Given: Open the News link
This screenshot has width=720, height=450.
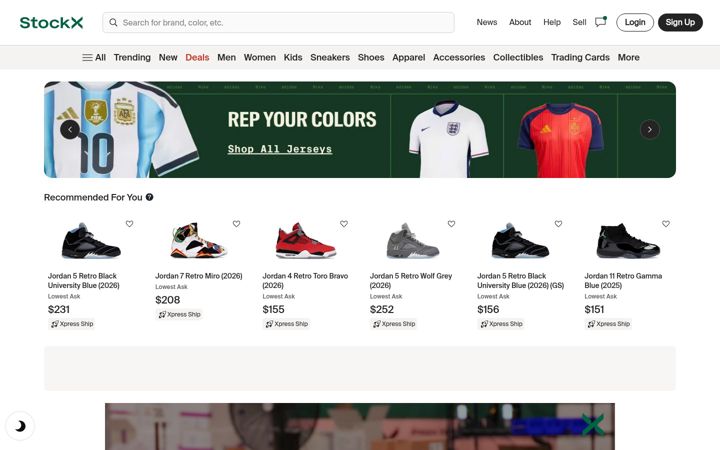Looking at the screenshot, I should [487, 22].
